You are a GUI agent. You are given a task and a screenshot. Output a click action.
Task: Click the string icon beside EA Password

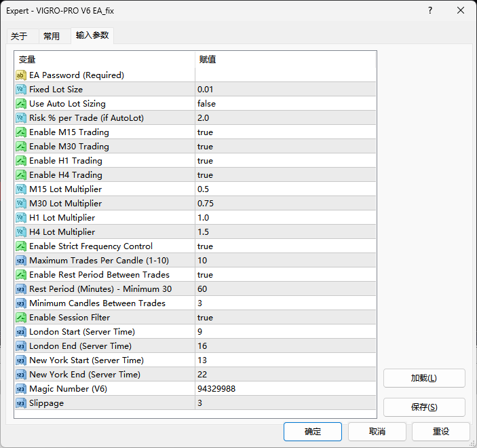pos(21,75)
